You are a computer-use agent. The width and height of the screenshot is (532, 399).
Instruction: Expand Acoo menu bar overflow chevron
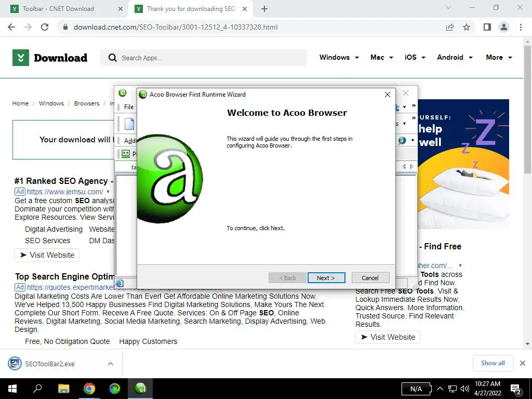pyautogui.click(x=414, y=105)
